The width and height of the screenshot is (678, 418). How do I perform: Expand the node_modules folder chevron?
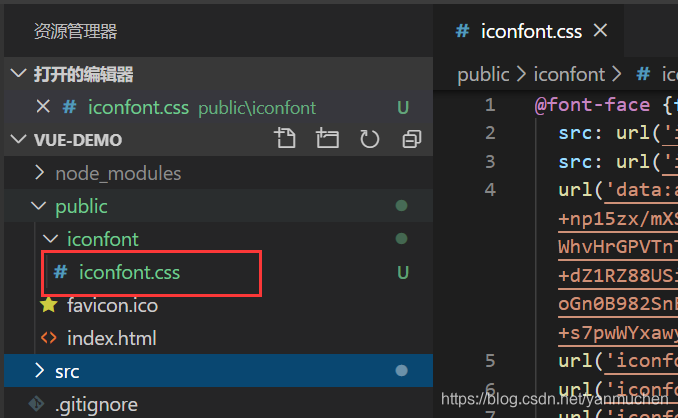tap(40, 172)
